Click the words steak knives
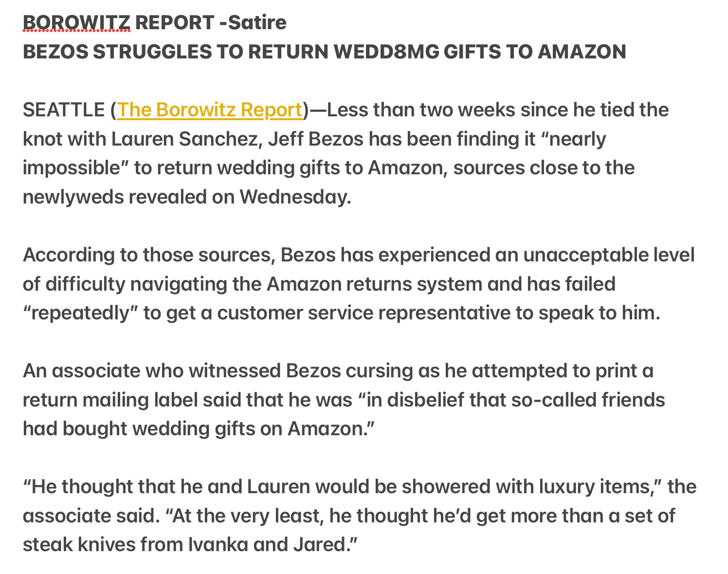728x574 pixels. (x=79, y=544)
